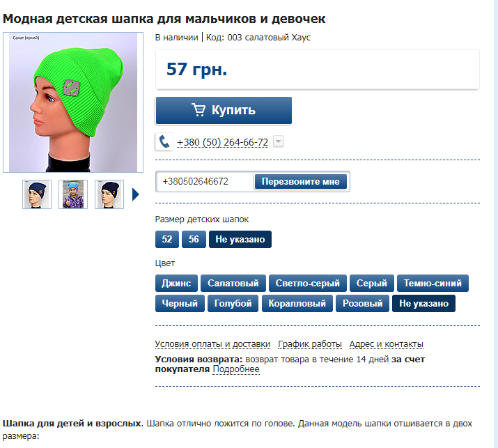This screenshot has width=498, height=448.
Task: Expand the phone numbers dropdown arrow
Action: pos(278,141)
